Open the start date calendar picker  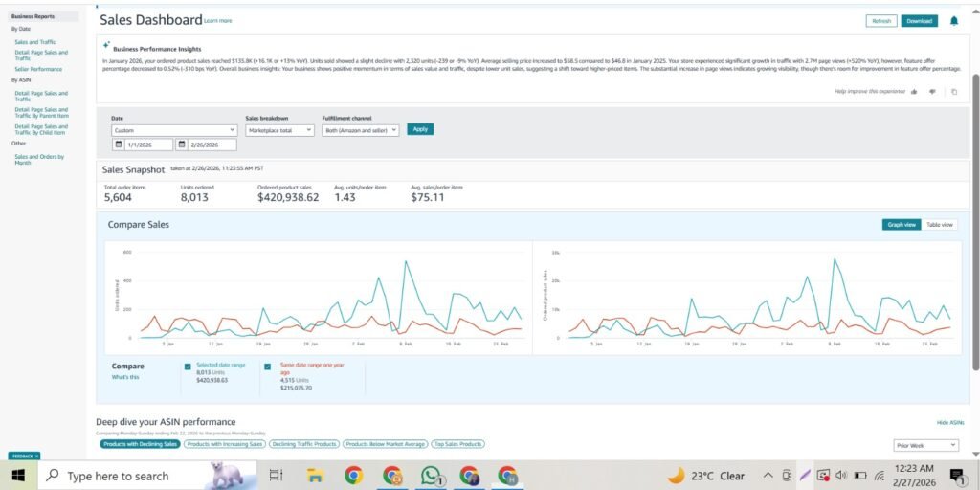tap(119, 145)
